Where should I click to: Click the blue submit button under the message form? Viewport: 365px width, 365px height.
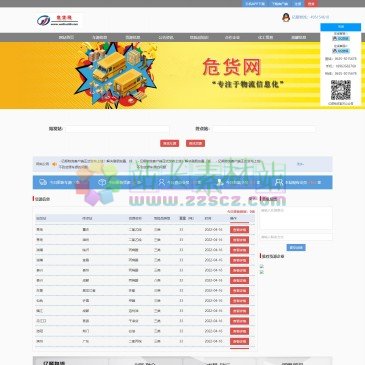[x=296, y=248]
